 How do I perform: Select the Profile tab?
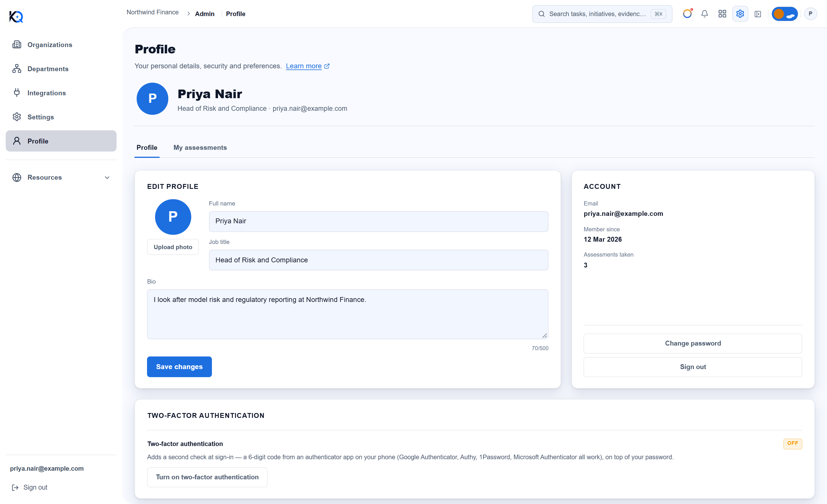point(147,147)
